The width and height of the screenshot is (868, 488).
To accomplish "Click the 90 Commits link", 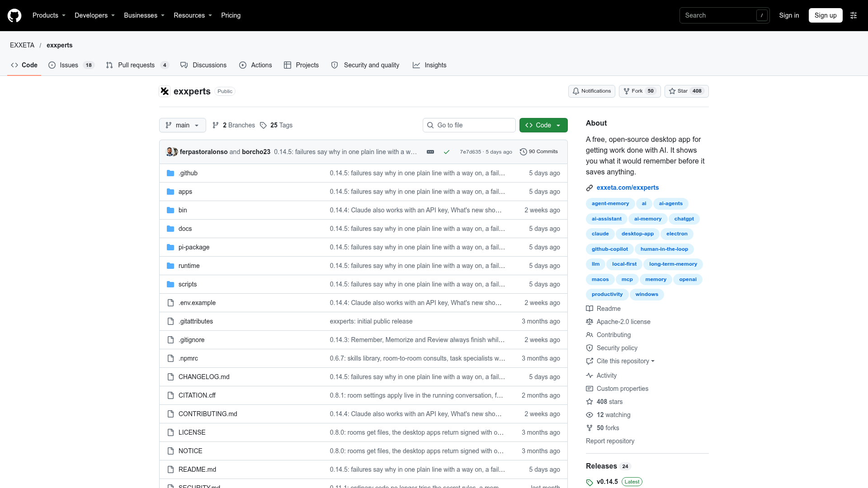I will pyautogui.click(x=539, y=152).
